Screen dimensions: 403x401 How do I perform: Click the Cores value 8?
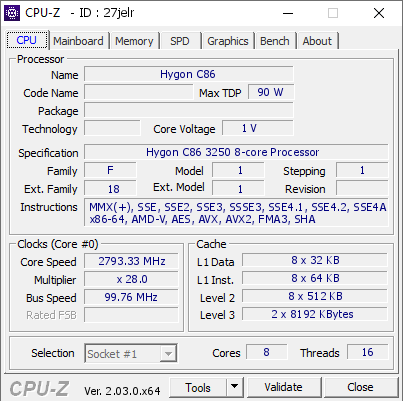[x=266, y=352]
